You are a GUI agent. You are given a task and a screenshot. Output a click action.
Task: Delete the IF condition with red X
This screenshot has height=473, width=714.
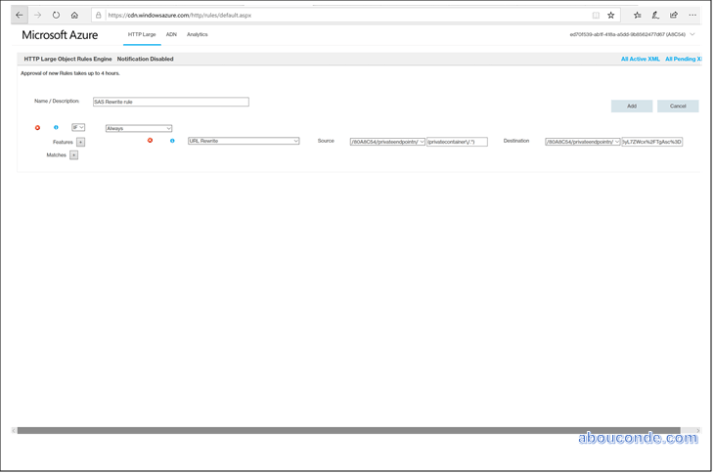click(38, 127)
